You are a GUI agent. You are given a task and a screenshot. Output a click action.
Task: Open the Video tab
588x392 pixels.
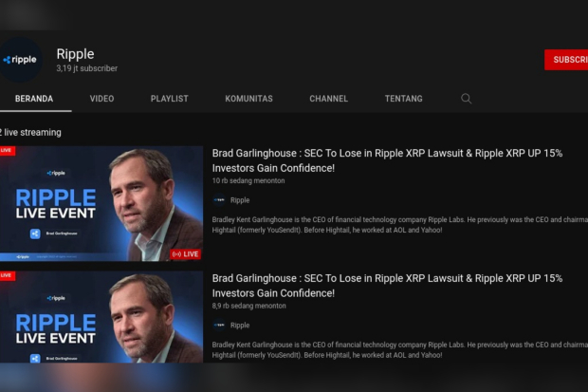tap(102, 99)
